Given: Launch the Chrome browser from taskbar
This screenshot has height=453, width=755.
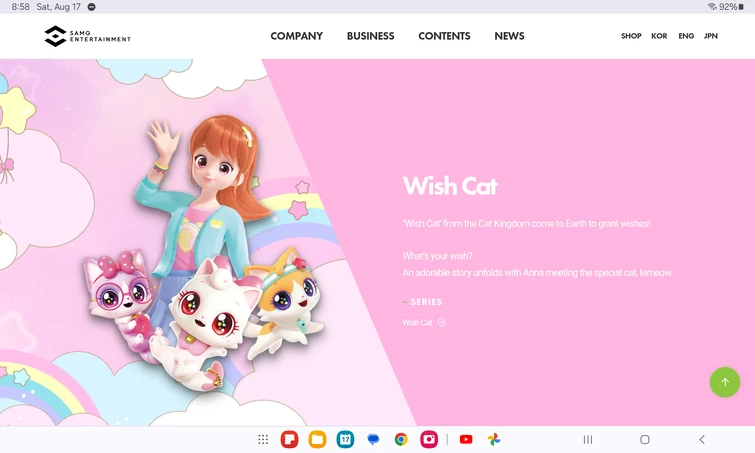Looking at the screenshot, I should click(401, 439).
